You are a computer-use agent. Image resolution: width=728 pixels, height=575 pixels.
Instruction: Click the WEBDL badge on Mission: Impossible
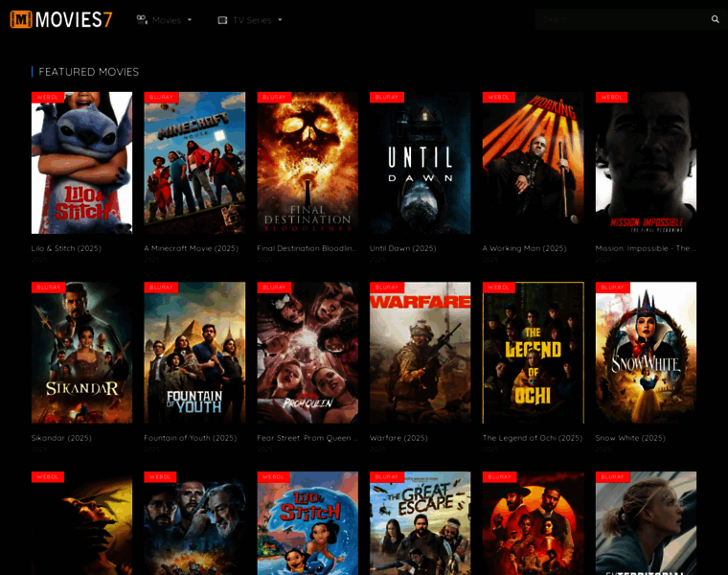click(611, 97)
